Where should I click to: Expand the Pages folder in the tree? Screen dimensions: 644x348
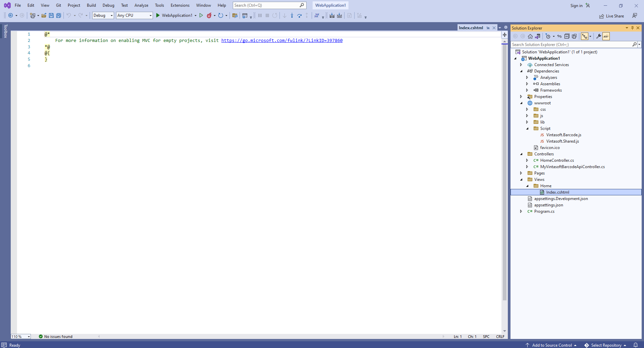pos(521,173)
